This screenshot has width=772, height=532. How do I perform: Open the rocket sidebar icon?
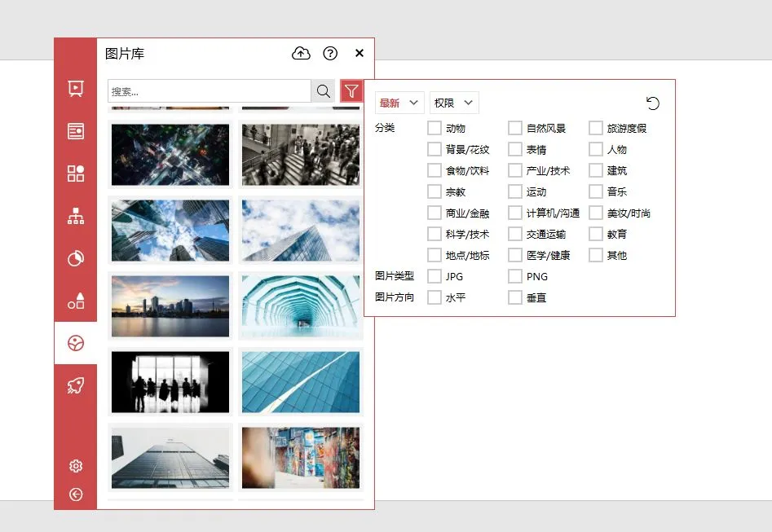click(75, 385)
